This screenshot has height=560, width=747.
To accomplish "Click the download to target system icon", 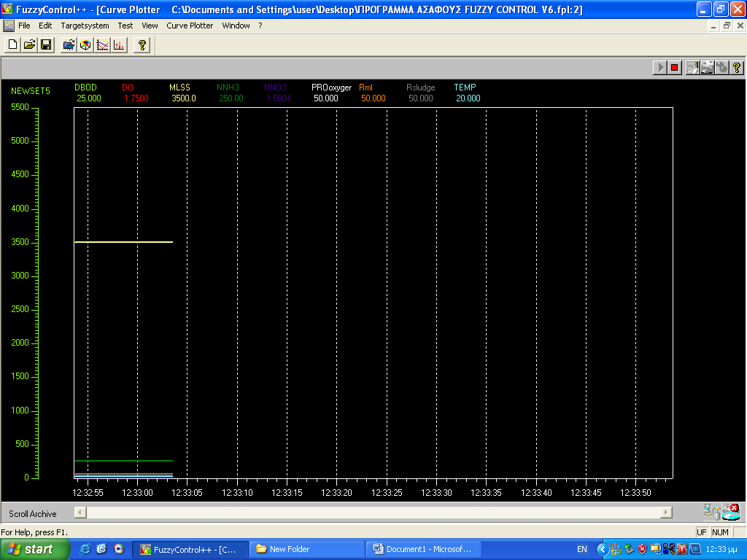I will pos(69,44).
